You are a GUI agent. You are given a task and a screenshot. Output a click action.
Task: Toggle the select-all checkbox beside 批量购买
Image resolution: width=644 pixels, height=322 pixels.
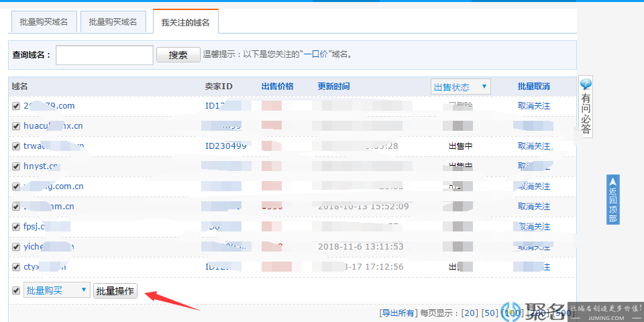click(16, 290)
